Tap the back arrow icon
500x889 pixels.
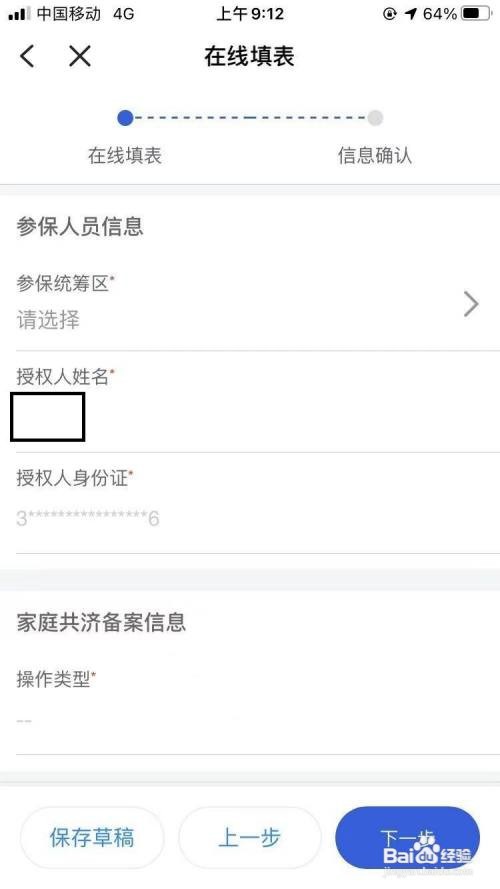tap(27, 57)
